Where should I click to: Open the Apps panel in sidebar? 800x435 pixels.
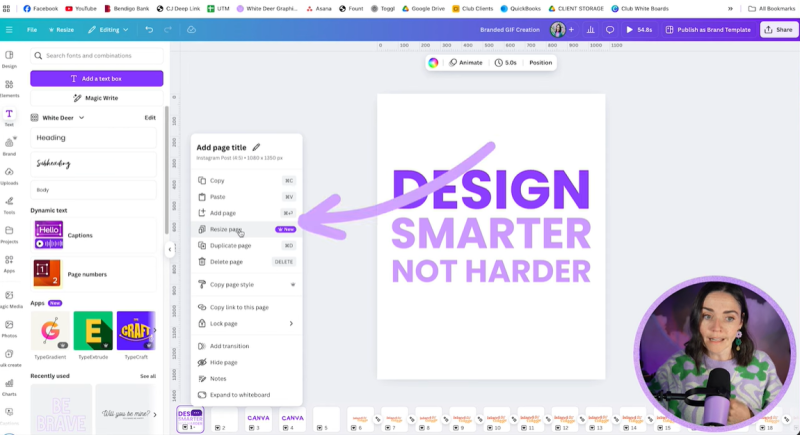[9, 264]
